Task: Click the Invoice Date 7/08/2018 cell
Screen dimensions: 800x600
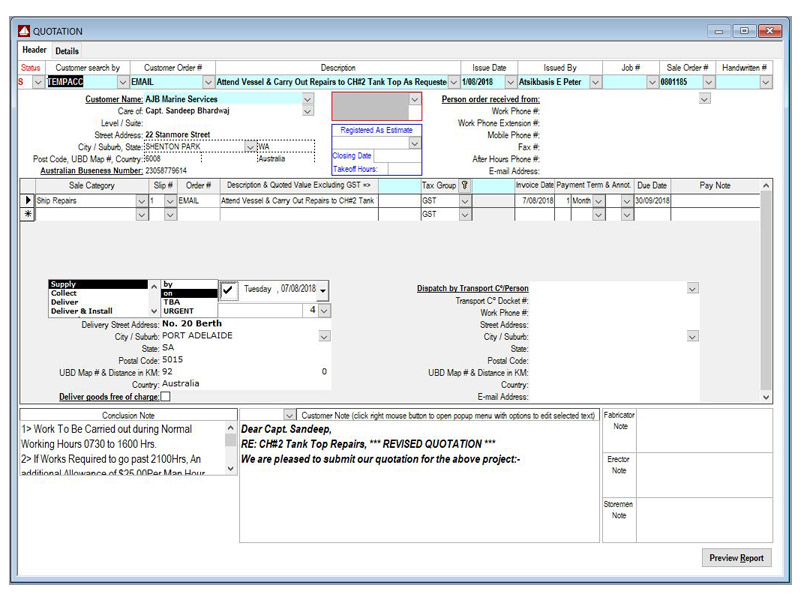Action: [x=534, y=201]
